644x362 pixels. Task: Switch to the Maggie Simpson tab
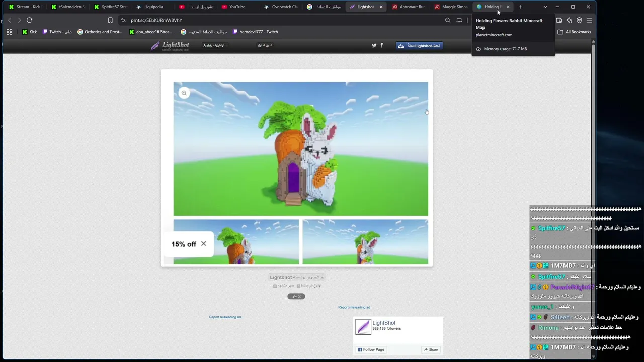(451, 7)
